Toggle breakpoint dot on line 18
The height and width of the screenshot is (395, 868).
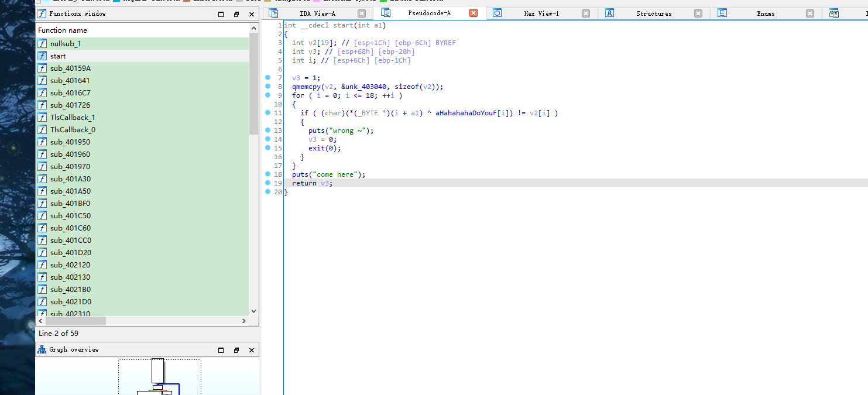coord(268,174)
